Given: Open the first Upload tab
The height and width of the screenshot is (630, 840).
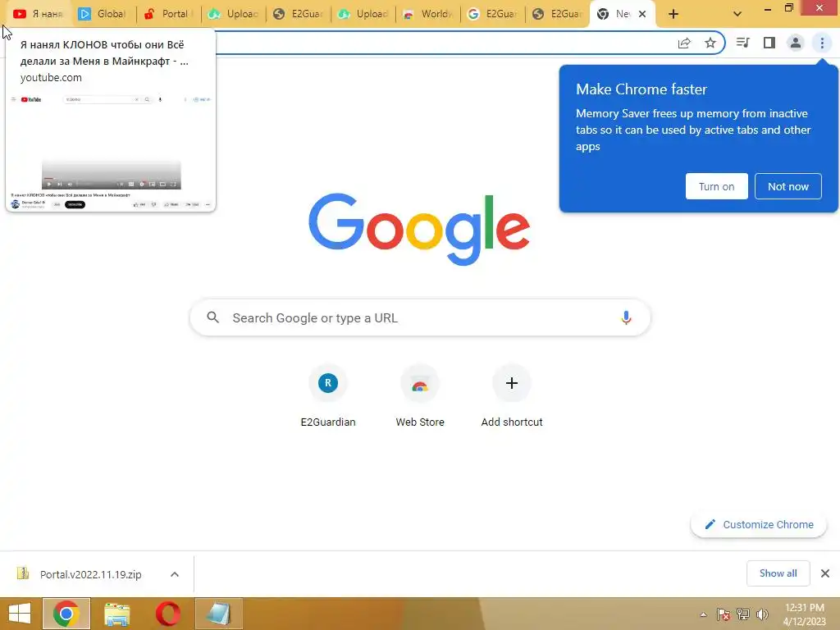Looking at the screenshot, I should point(233,14).
